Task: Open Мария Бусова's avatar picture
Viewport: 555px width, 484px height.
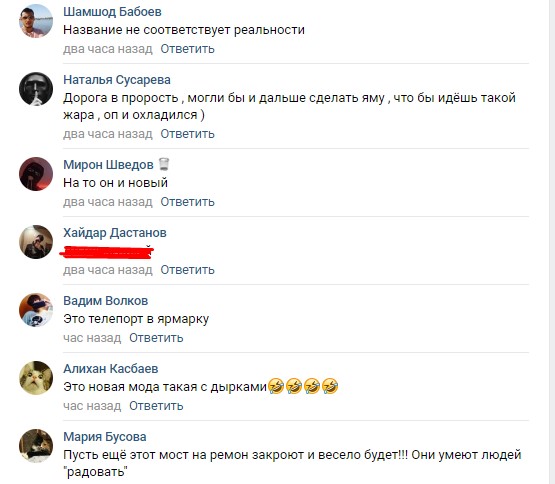Action: (36, 446)
